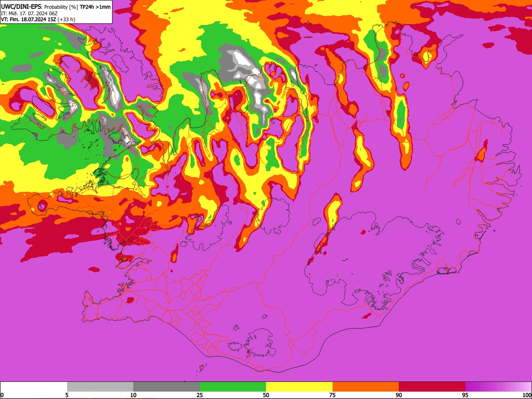Click the red 90–95% legend band
532x399 pixels.
pyautogui.click(x=432, y=387)
